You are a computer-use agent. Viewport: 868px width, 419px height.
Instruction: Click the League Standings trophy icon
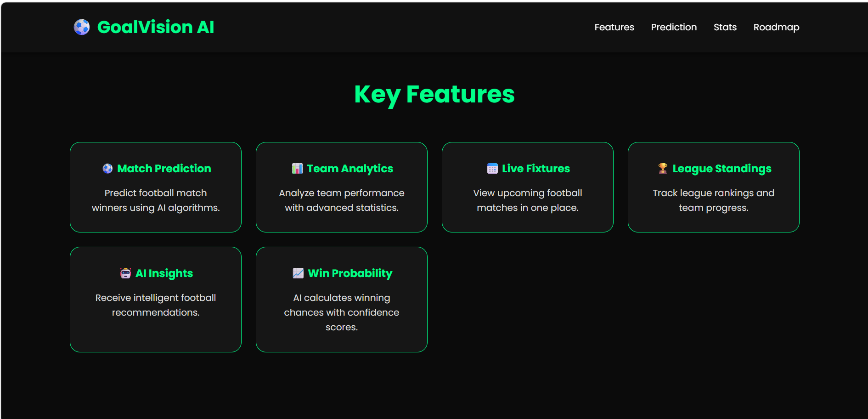[663, 169]
